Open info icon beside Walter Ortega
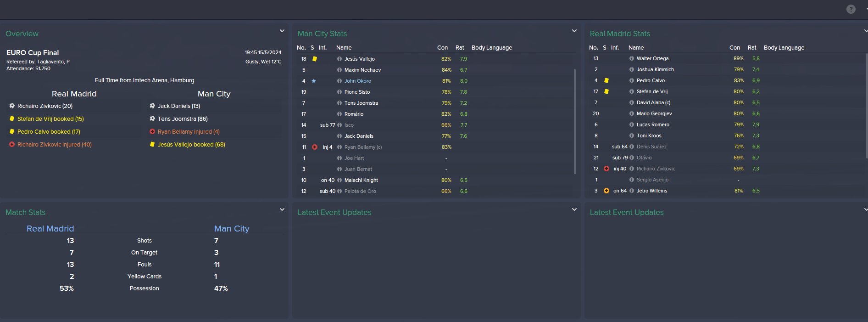 pyautogui.click(x=632, y=58)
